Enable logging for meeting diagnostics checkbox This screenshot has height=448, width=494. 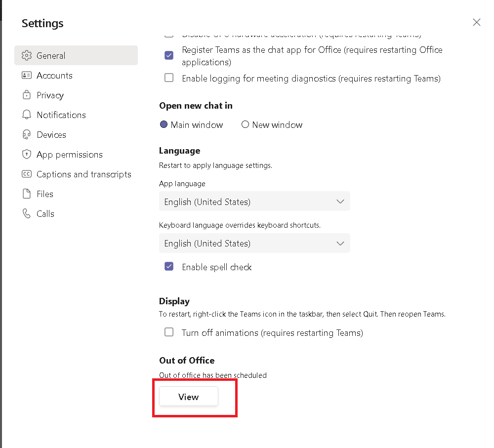[x=169, y=78]
